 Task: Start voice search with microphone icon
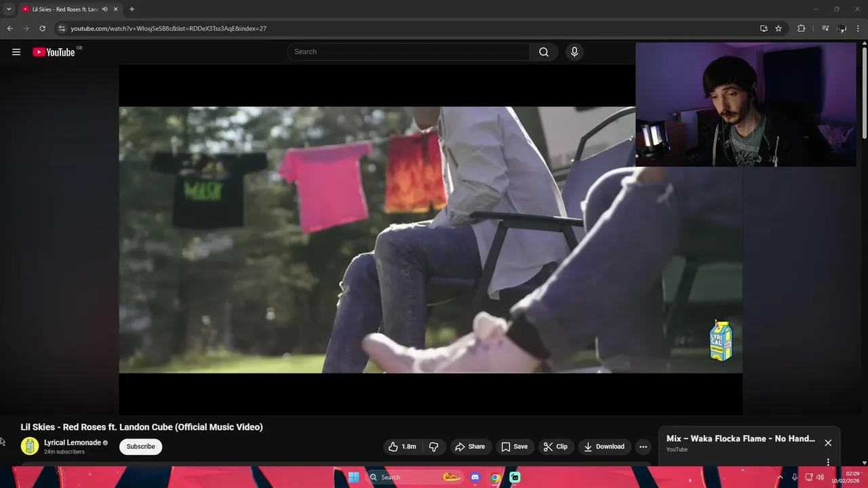click(574, 52)
